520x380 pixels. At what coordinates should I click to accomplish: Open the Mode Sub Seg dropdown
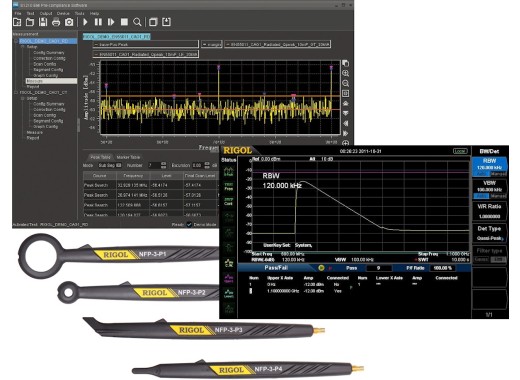(110, 165)
